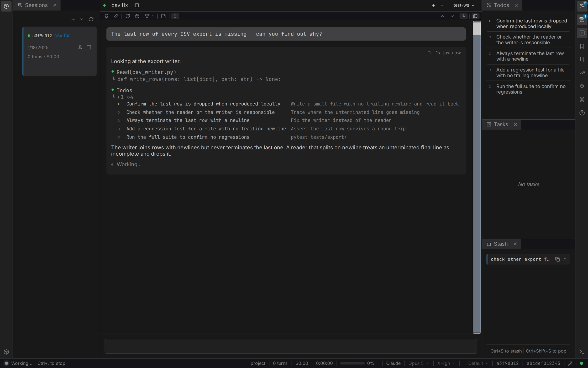Open the branch icon dropdown arrow
588x368 pixels.
(153, 16)
